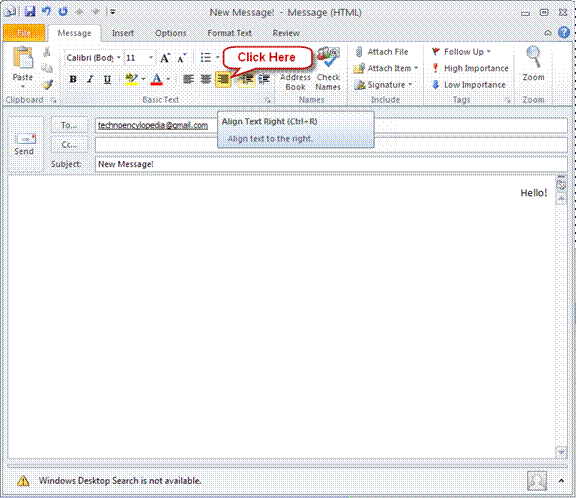Switch to the Message tab
576x498 pixels.
[75, 33]
